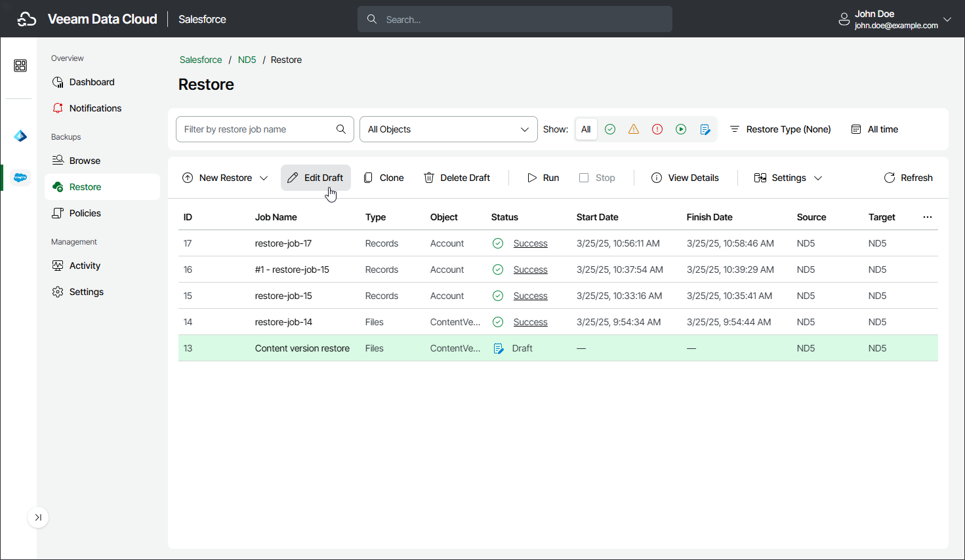This screenshot has width=965, height=560.
Task: Sort by ID column header
Action: click(x=188, y=217)
